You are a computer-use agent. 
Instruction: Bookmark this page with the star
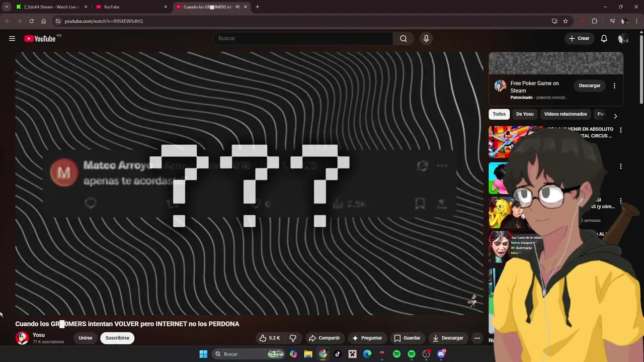[566, 21]
